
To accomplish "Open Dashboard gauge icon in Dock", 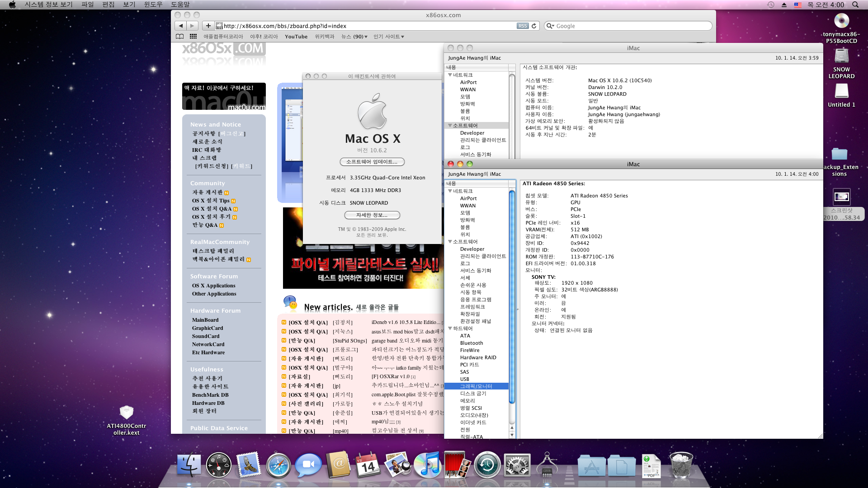I will pos(218,465).
